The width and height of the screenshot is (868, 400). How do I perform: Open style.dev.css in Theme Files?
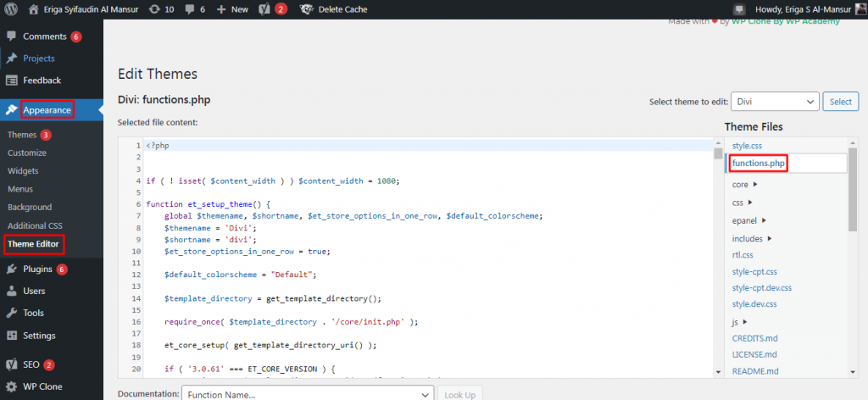click(754, 304)
